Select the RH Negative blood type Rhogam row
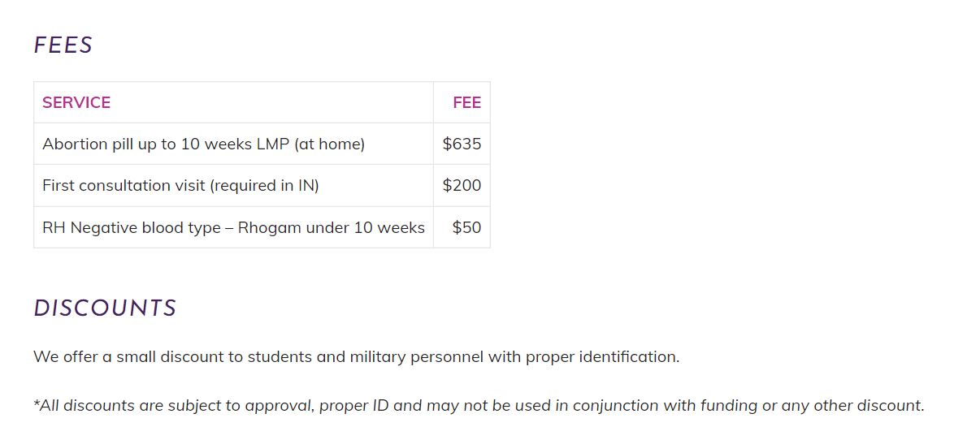The height and width of the screenshot is (444, 980). [262, 227]
